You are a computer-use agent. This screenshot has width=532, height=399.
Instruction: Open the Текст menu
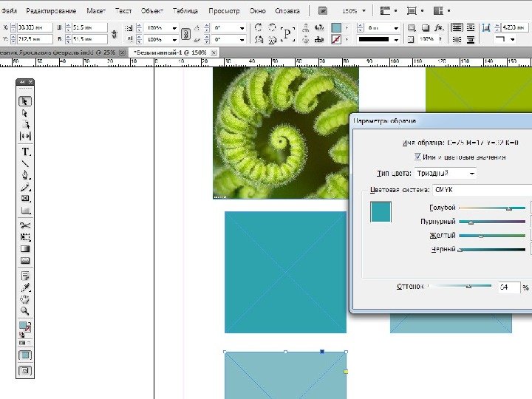(123, 11)
